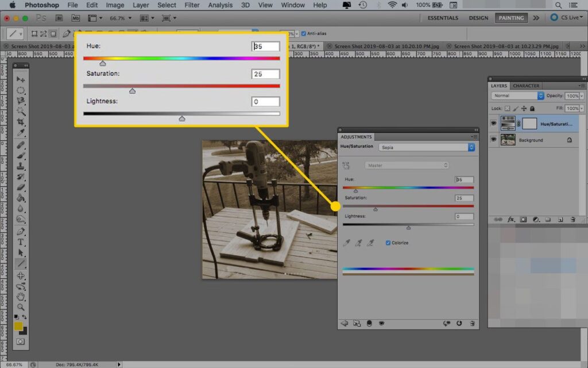This screenshot has height=368, width=588.
Task: Click the Saturation value field in Adjustments
Action: pos(464,198)
